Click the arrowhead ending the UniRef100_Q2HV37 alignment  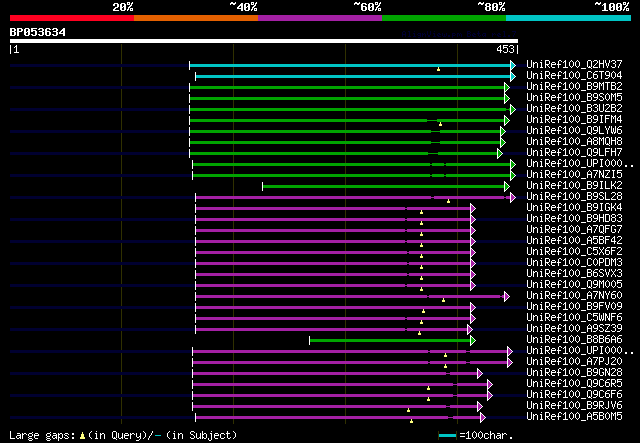tap(513, 65)
